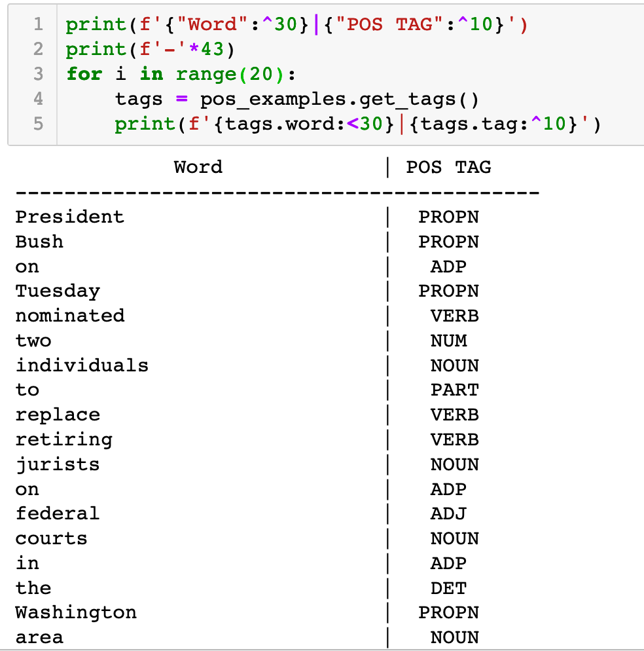This screenshot has height=651, width=644.
Task: Click the word "jurists" in the output
Action: coord(58,464)
